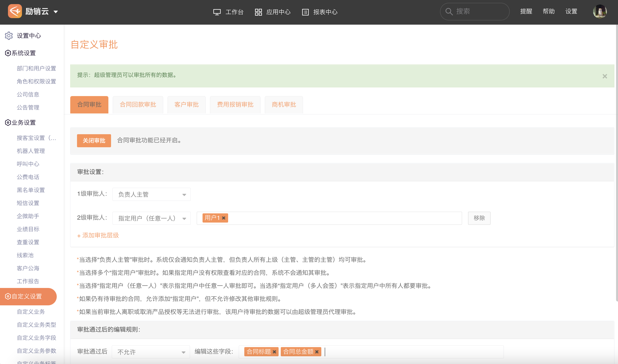Dismiss the green tip banner
Image resolution: width=618 pixels, height=364 pixels.
pyautogui.click(x=604, y=76)
